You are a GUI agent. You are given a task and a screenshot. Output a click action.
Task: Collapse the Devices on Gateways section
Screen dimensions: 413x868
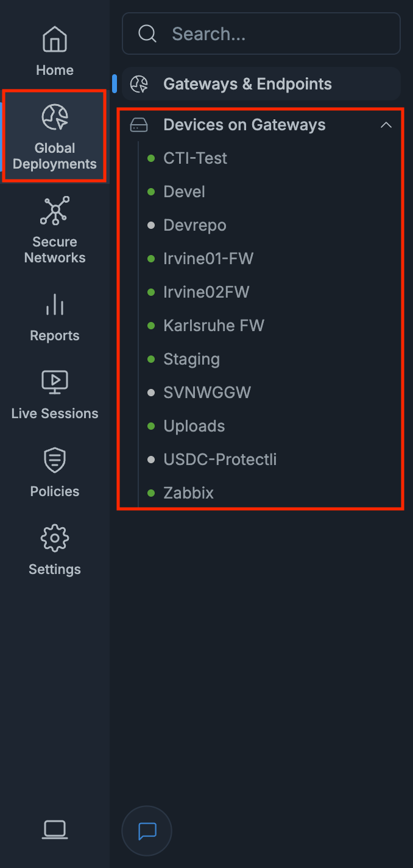point(386,125)
